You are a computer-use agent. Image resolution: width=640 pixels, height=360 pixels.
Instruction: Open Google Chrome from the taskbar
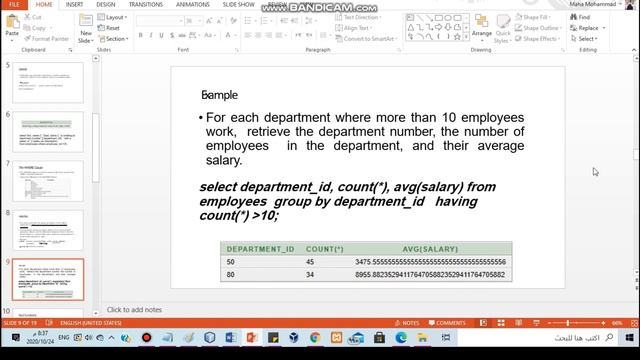315,338
